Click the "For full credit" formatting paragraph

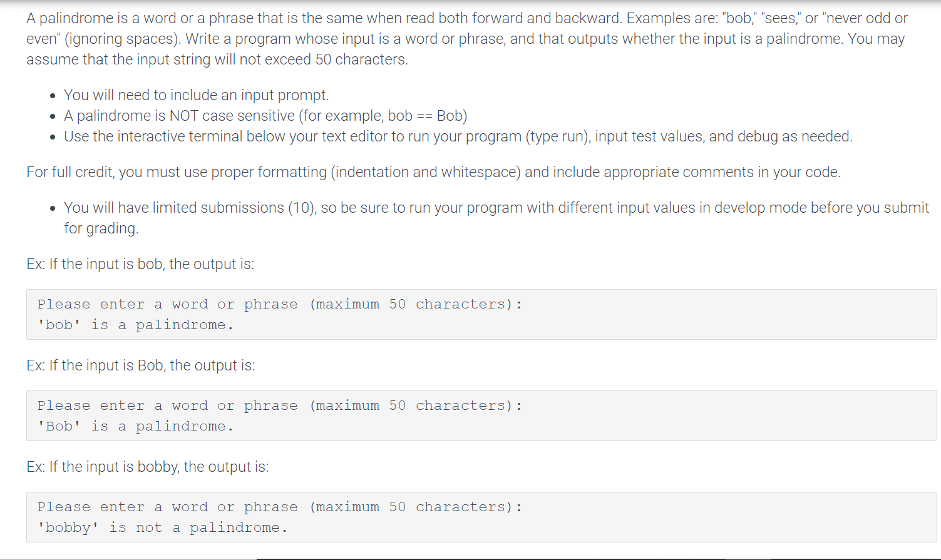[433, 172]
